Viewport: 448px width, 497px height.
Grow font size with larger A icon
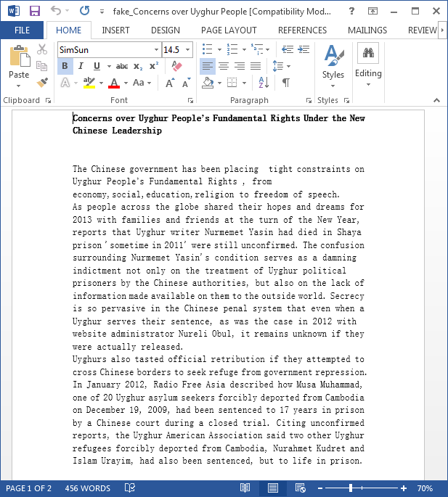170,83
